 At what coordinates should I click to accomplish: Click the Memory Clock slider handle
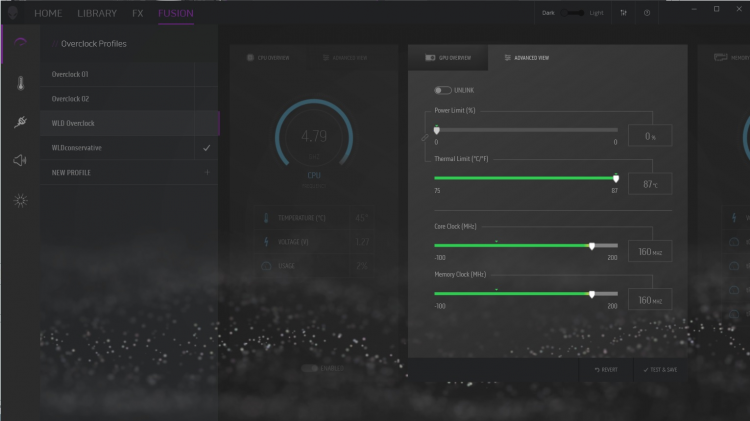[x=592, y=294]
